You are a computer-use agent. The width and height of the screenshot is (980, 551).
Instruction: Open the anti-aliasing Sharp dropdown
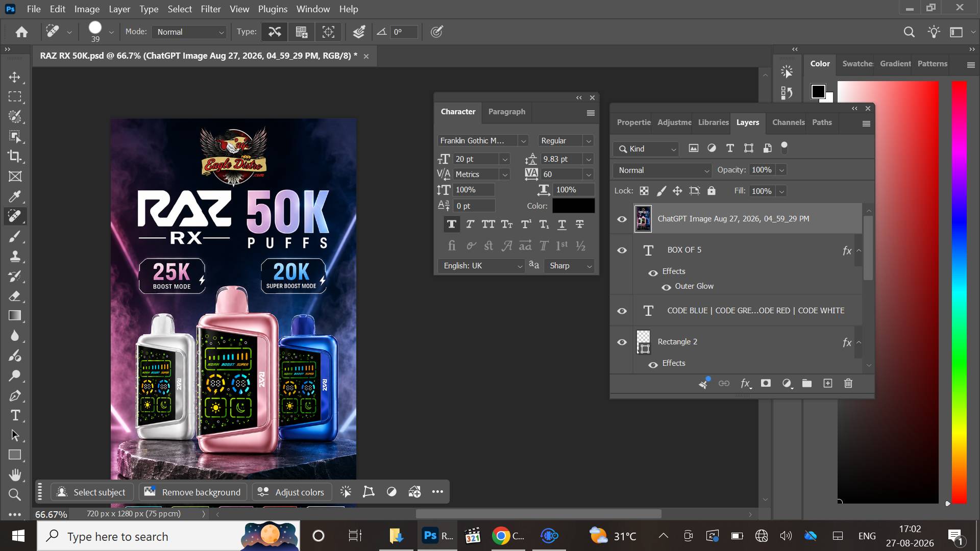pyautogui.click(x=570, y=266)
